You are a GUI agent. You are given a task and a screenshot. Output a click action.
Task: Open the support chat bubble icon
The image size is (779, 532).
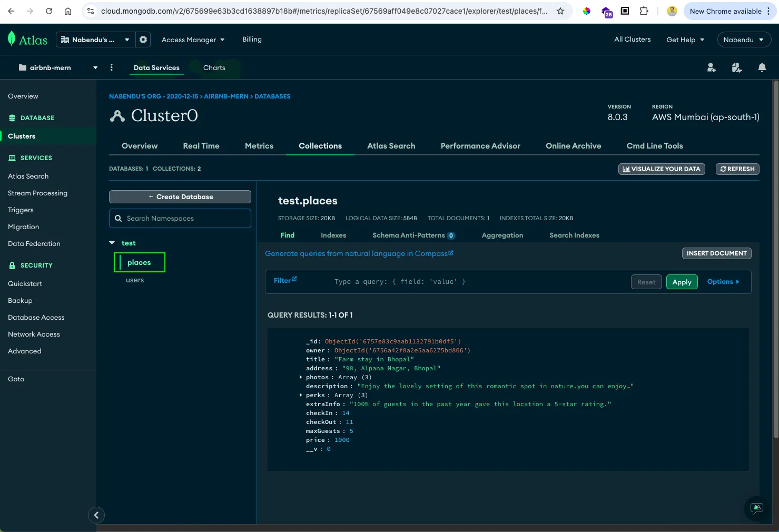click(x=757, y=508)
